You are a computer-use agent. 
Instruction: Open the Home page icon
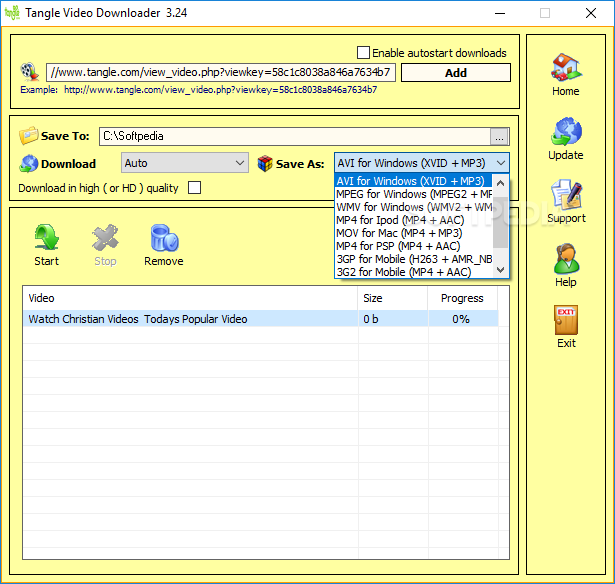(566, 67)
